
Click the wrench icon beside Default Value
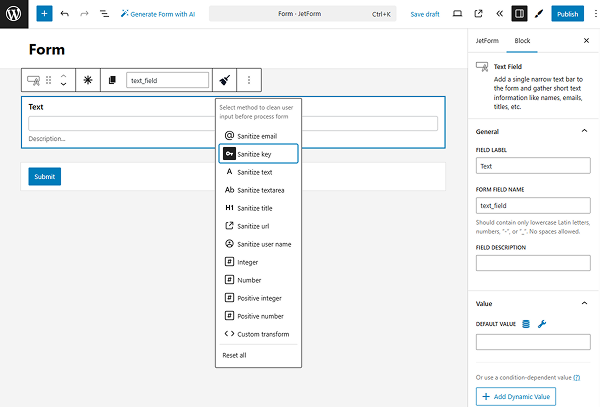point(542,324)
